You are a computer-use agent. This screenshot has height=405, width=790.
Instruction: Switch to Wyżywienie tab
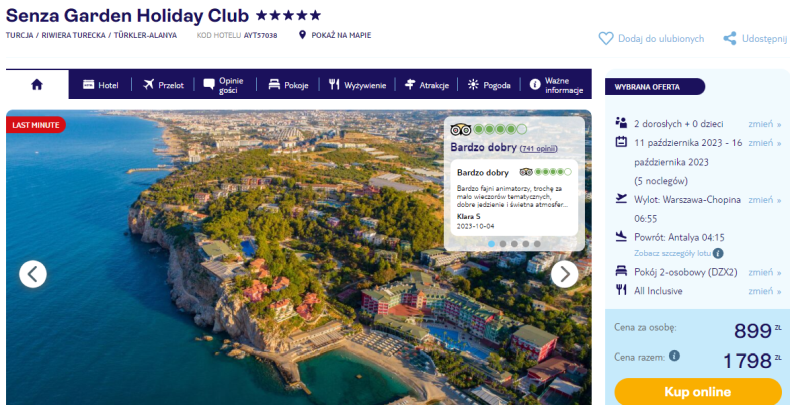pos(357,85)
